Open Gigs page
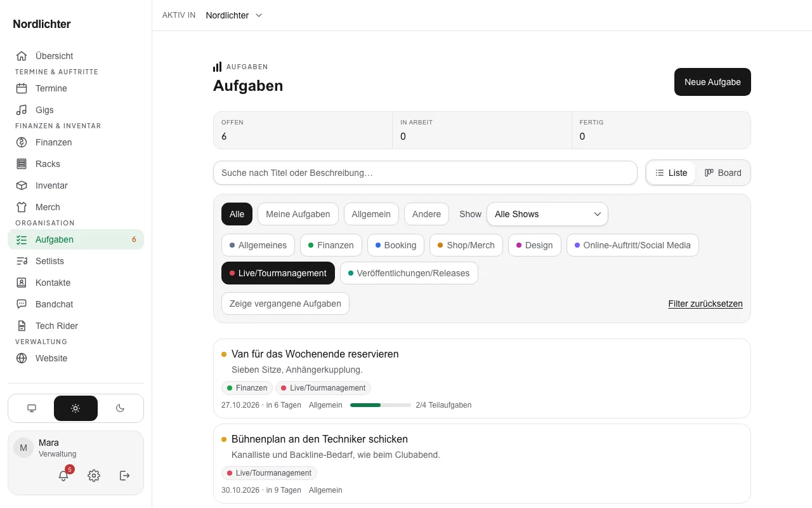 [75, 110]
